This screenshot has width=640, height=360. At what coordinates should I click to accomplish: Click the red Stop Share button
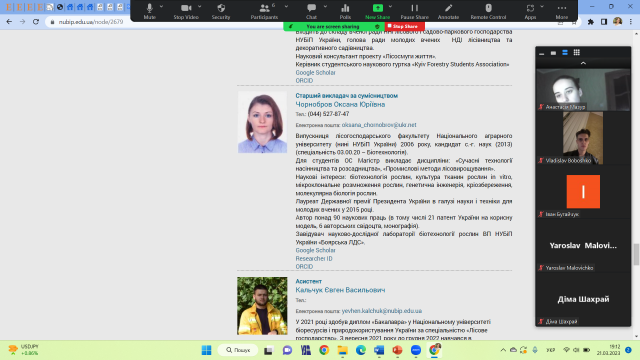point(404,26)
